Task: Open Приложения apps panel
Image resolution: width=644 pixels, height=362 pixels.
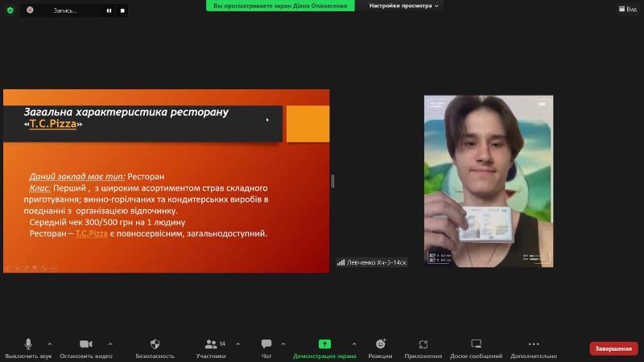Action: (x=423, y=348)
